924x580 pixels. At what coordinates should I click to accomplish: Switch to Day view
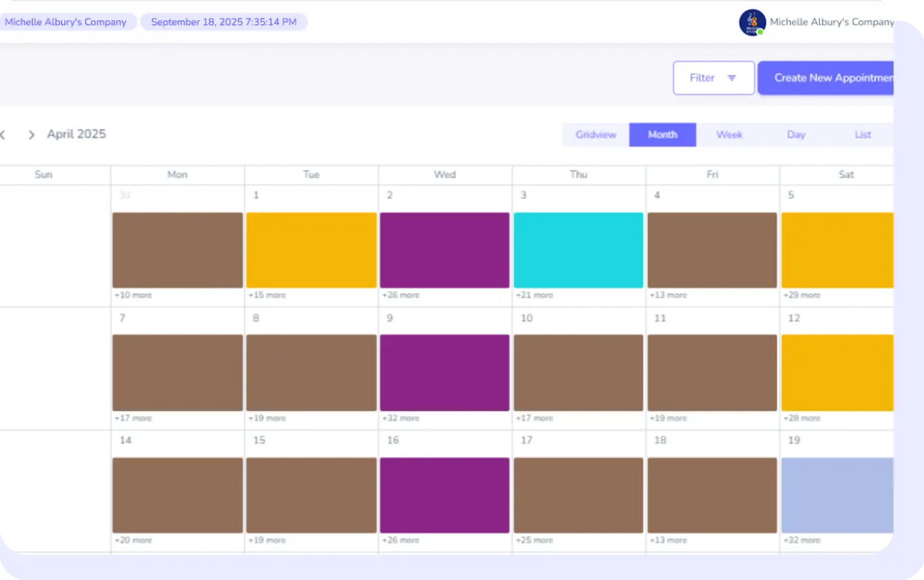coord(796,135)
